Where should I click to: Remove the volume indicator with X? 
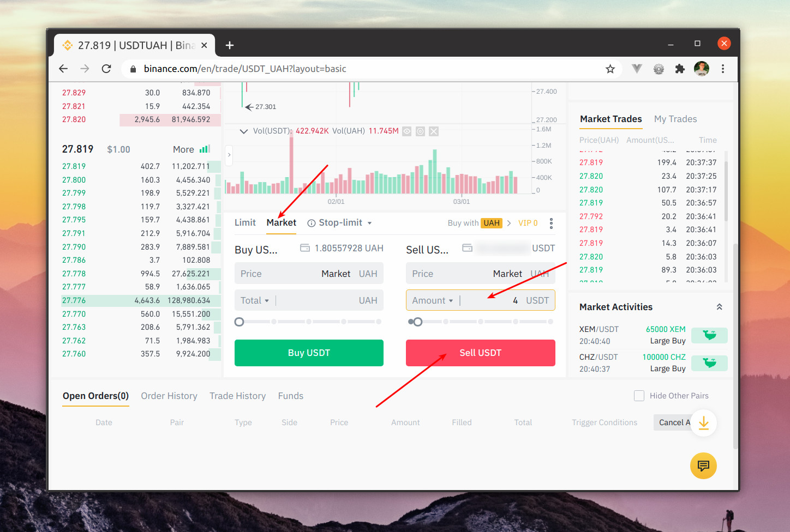click(434, 131)
